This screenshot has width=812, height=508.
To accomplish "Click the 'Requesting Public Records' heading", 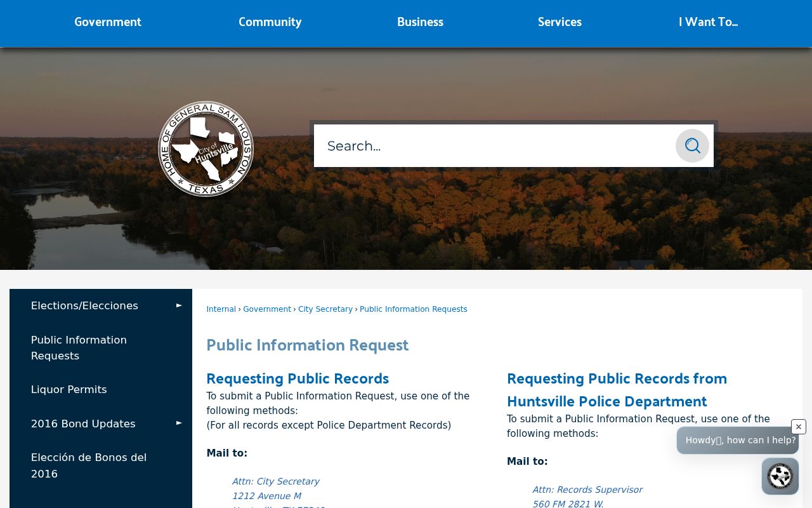I will 298,378.
